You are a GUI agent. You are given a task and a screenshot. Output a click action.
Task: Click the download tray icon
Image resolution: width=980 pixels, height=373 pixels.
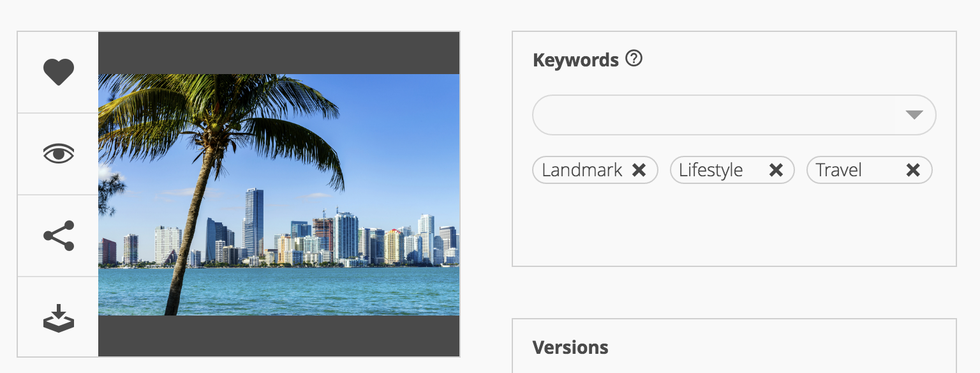click(59, 317)
